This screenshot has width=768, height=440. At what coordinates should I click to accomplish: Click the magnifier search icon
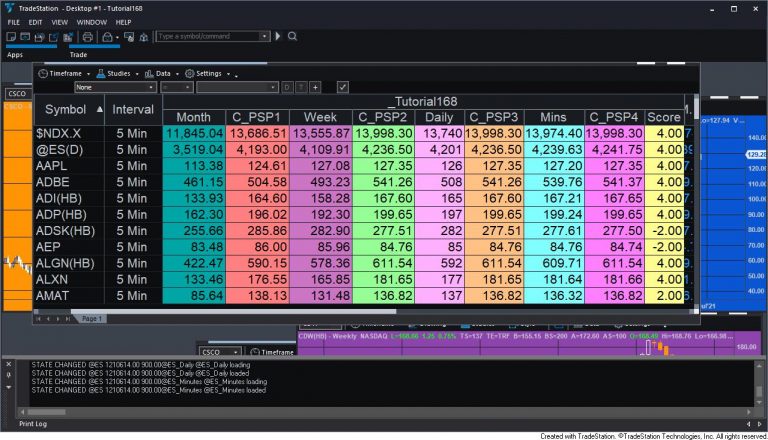pos(292,36)
